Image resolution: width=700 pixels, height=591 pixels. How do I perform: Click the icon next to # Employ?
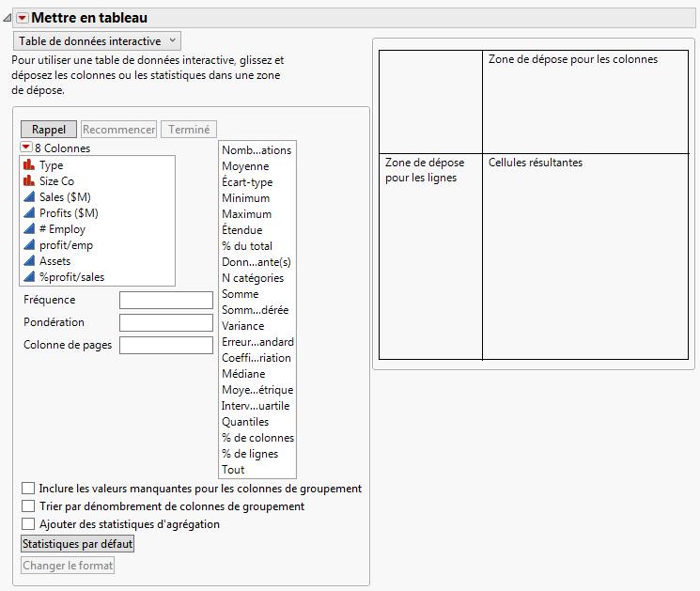point(28,229)
